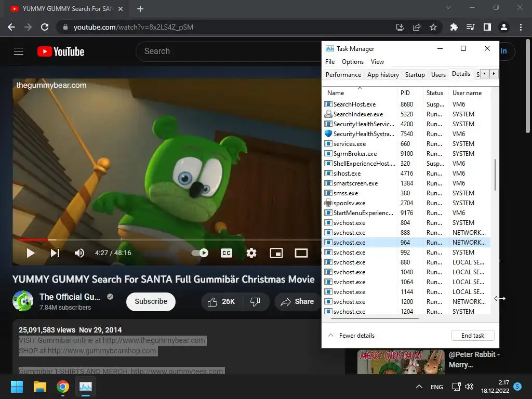
Task: Sort by PID column header
Action: click(410, 92)
